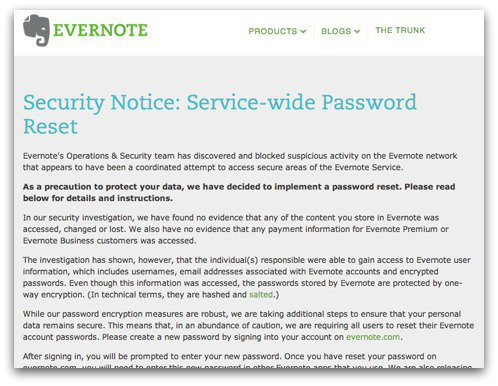Select the 'Evernote's Operations & Security team' paragraph
The image size is (498, 386).
click(240, 162)
